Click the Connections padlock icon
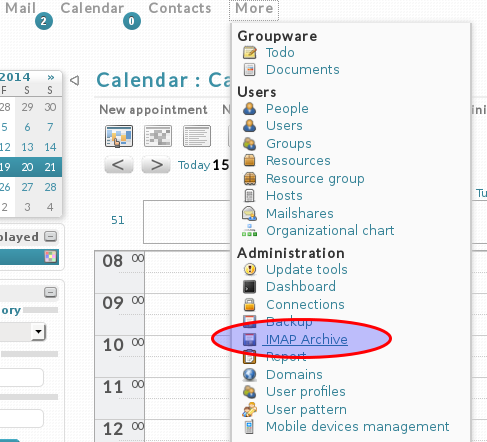 250,304
